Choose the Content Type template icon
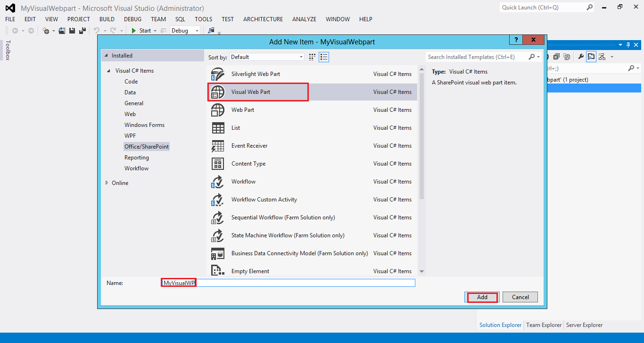644x343 pixels. pos(218,164)
